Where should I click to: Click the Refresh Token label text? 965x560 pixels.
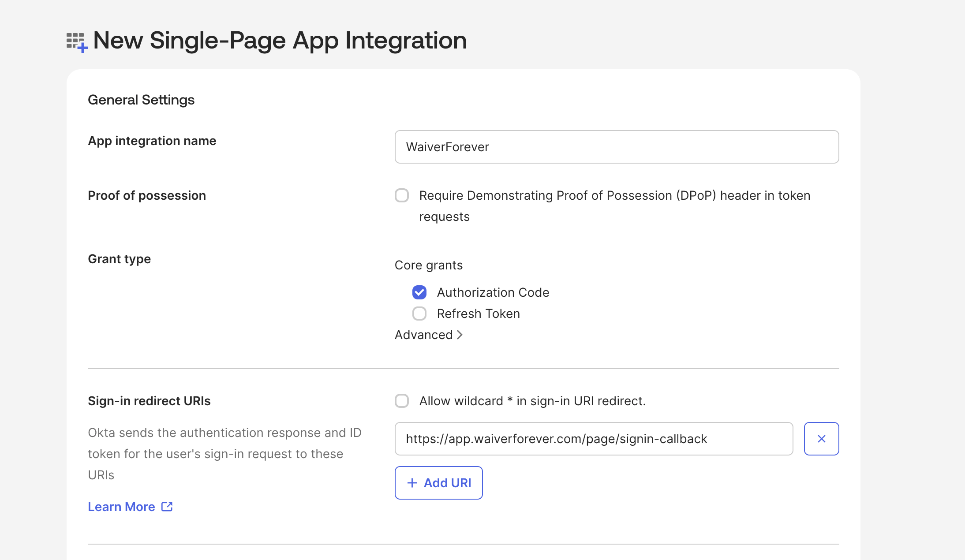[x=478, y=314]
